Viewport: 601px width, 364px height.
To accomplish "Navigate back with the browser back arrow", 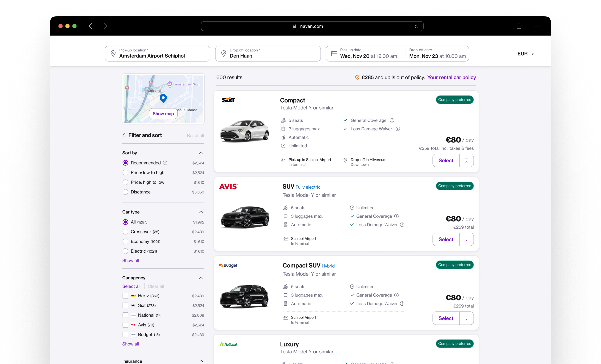I will coord(90,26).
